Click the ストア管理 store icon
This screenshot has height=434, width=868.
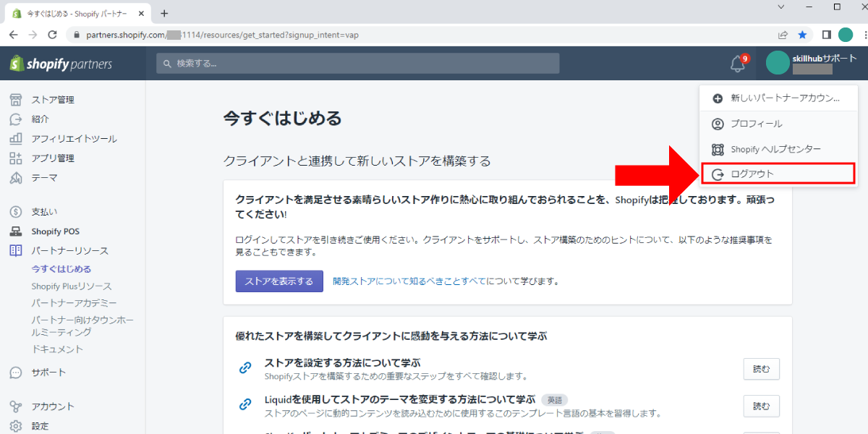16,100
